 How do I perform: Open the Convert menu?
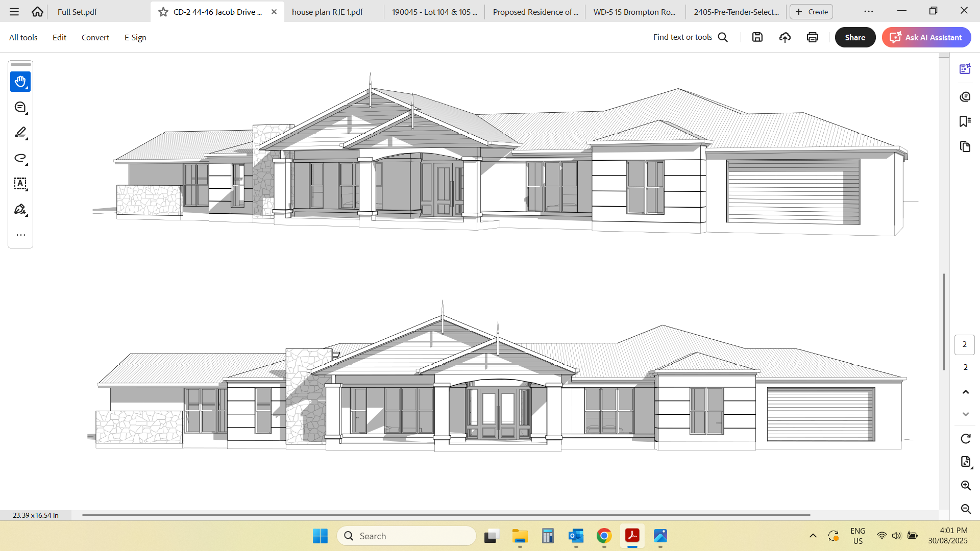click(x=95, y=37)
